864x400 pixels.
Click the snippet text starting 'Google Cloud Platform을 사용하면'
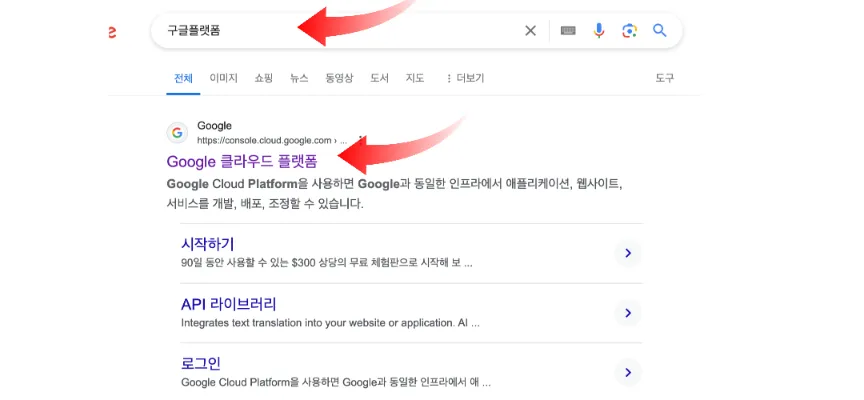click(x=395, y=193)
